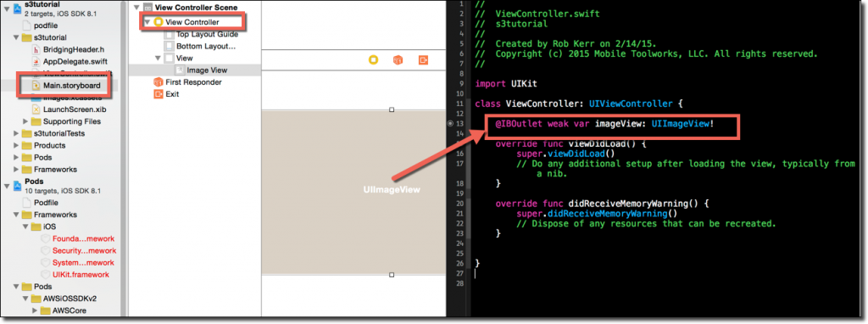Click the BridgingHeader.h file icon
Viewport: 868px width, 324px height.
click(36, 50)
